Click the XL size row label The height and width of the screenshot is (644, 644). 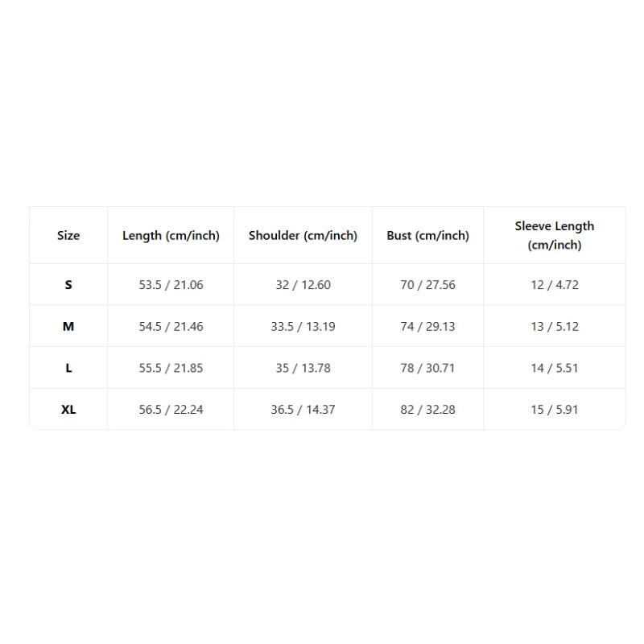click(x=68, y=410)
